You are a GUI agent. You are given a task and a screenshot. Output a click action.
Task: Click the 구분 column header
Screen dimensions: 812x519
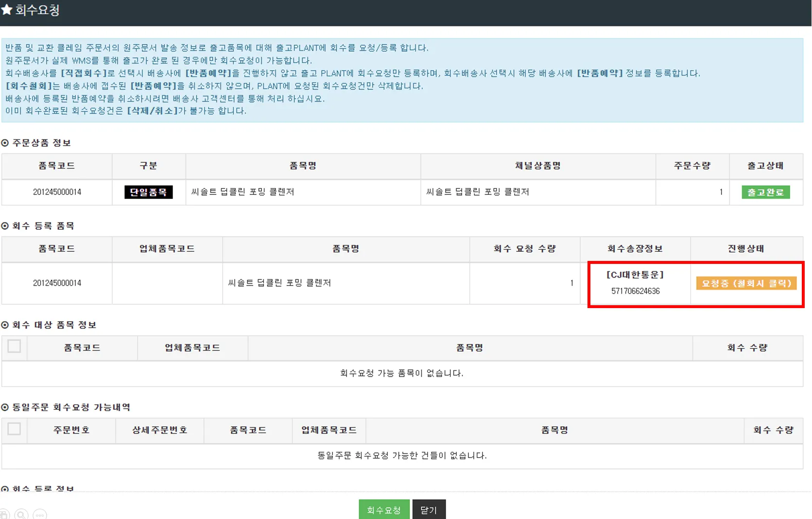[x=148, y=166]
